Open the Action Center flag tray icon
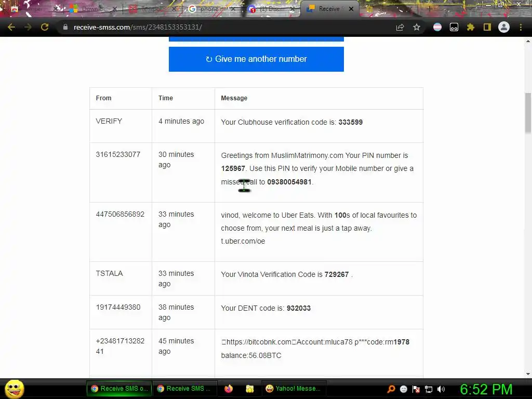This screenshot has height=399, width=532. click(x=416, y=389)
